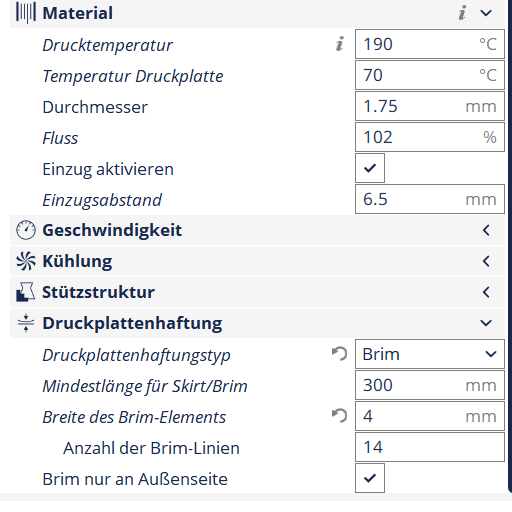512x512 pixels.
Task: Click the Einzug aktivieren label
Action: point(108,170)
